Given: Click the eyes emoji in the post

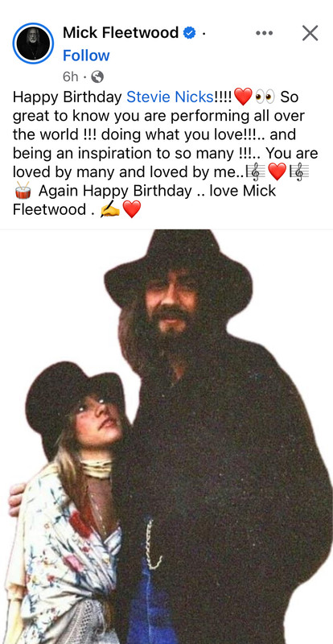Looking at the screenshot, I should (265, 97).
